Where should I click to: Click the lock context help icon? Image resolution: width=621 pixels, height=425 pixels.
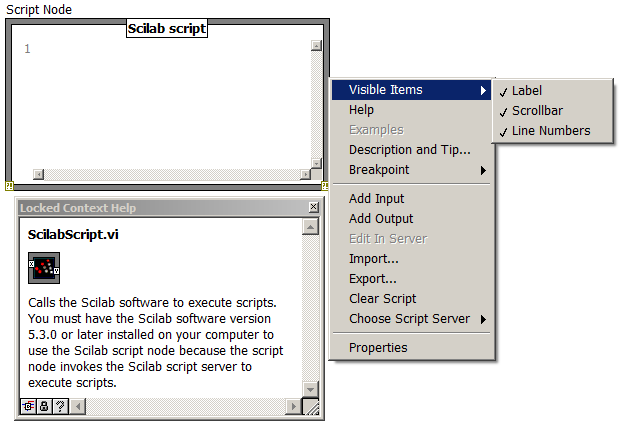(x=44, y=406)
